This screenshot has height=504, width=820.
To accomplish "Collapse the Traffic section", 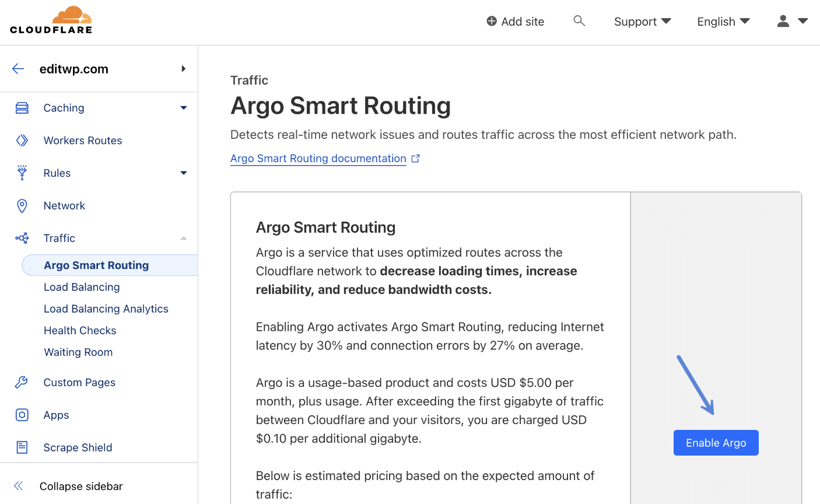I will pos(184,238).
